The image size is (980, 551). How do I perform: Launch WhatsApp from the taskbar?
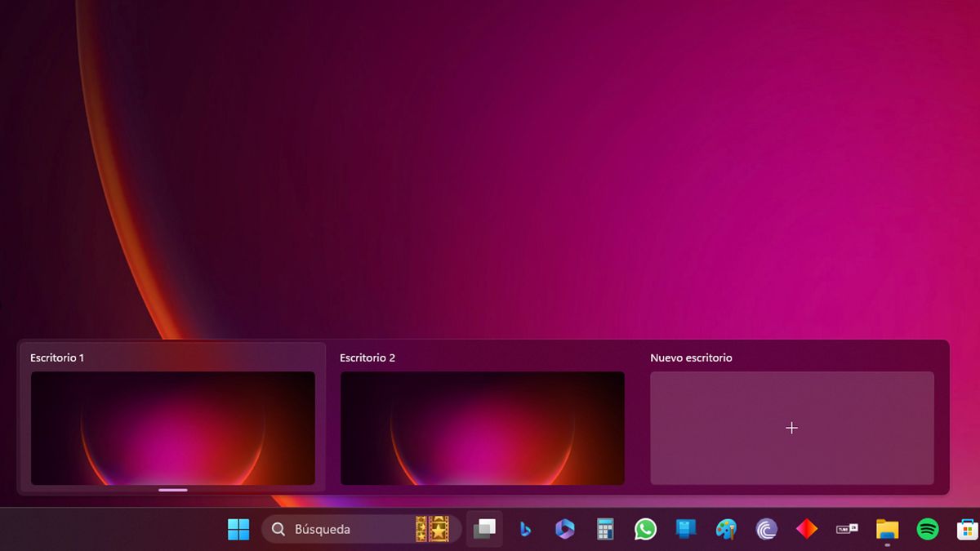(645, 530)
